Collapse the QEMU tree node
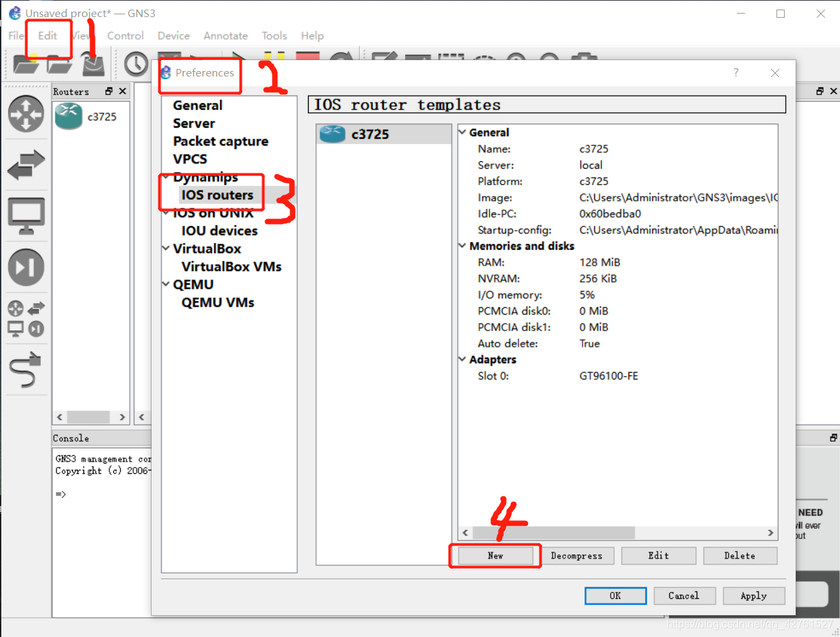The height and width of the screenshot is (637, 840). [x=166, y=284]
